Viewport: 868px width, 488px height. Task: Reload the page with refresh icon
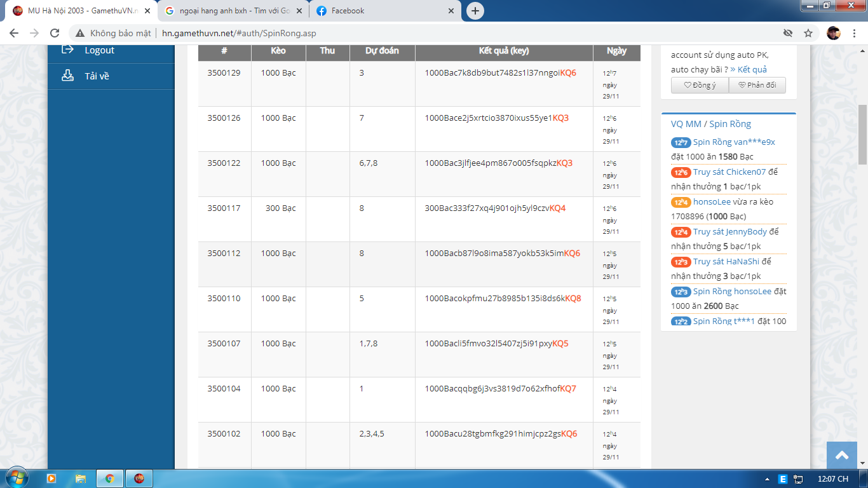click(55, 33)
